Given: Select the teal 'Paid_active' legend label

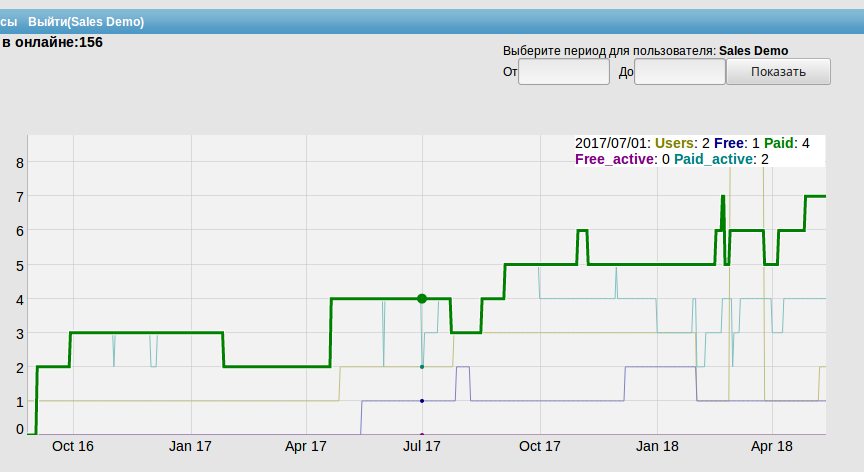Looking at the screenshot, I should click(714, 159).
